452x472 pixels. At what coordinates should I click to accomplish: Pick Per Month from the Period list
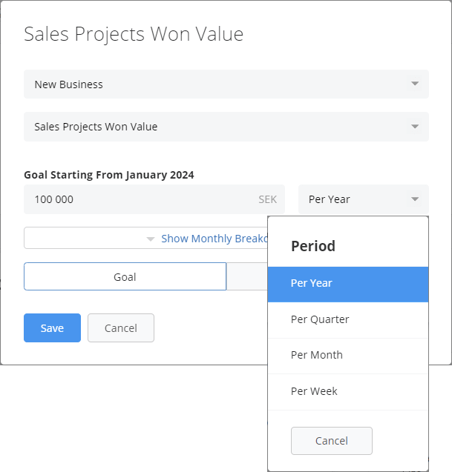click(x=348, y=356)
